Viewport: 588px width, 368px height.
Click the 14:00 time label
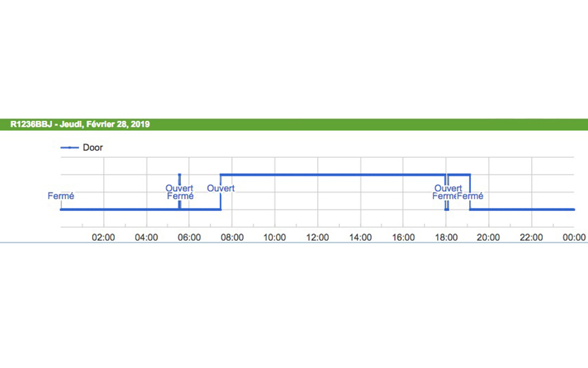pos(361,238)
